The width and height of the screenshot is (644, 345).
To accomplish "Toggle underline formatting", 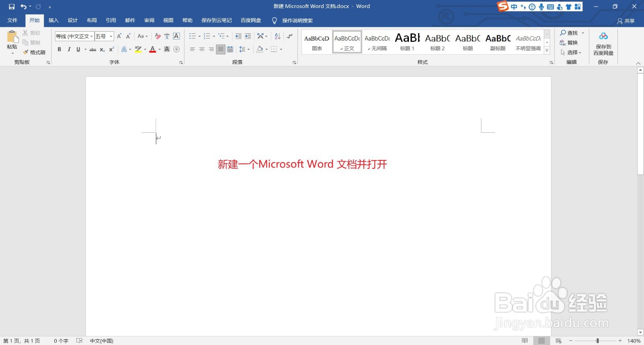I will pos(78,49).
